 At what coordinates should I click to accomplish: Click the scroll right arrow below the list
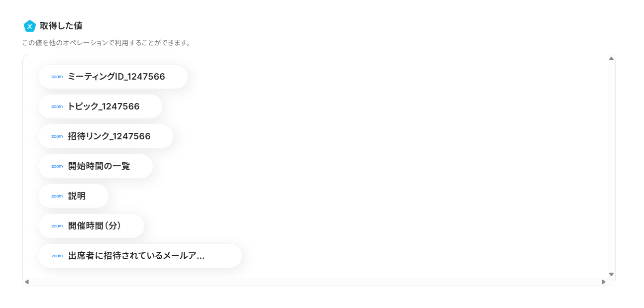coord(604,282)
